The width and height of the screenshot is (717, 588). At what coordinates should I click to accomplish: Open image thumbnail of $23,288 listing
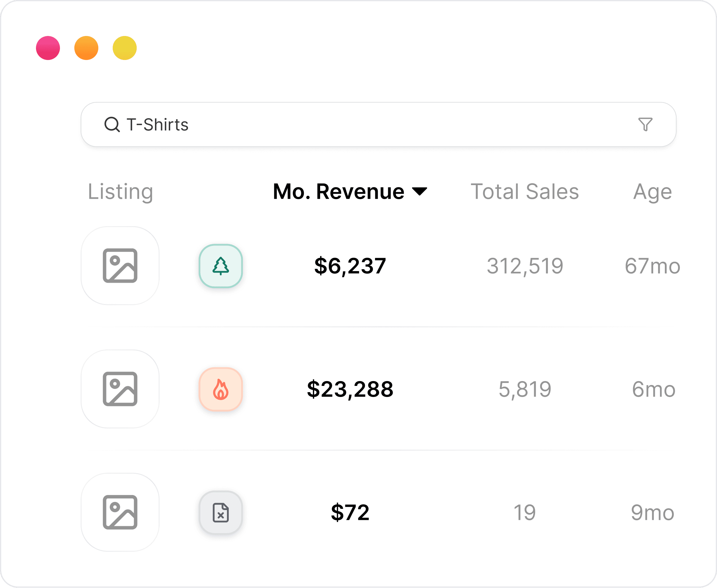[x=120, y=389]
